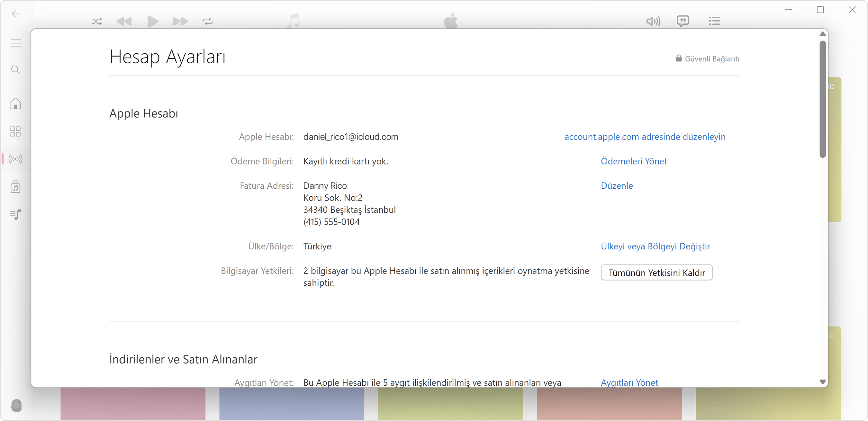Click email daniel_rico1@icloud.com
This screenshot has width=868, height=421.
[x=351, y=137]
